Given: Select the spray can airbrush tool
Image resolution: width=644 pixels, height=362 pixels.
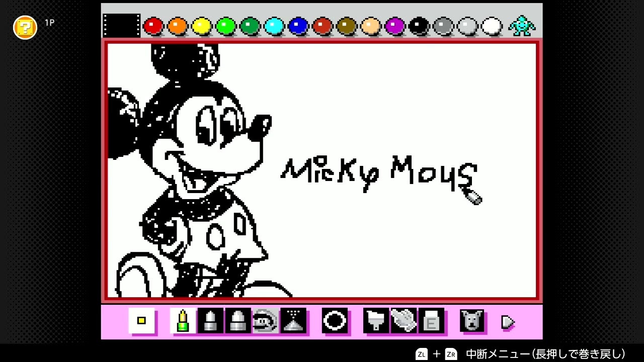Looking at the screenshot, I should coord(293,321).
